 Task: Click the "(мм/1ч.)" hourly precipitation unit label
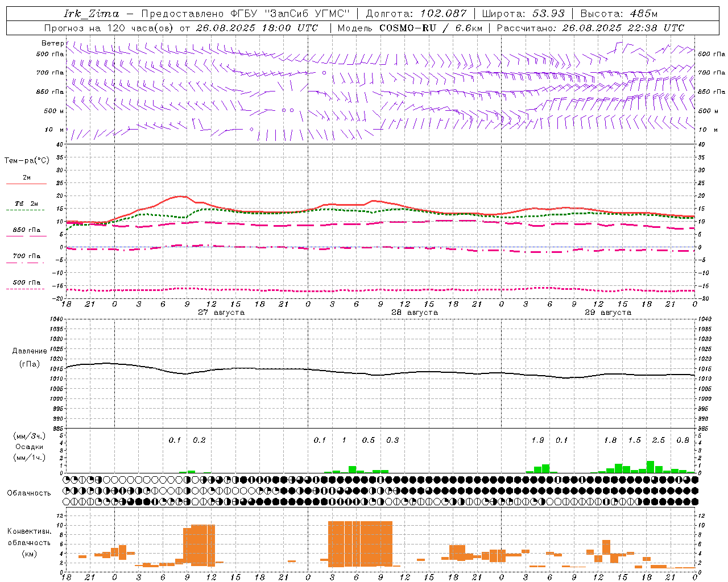[x=29, y=458]
